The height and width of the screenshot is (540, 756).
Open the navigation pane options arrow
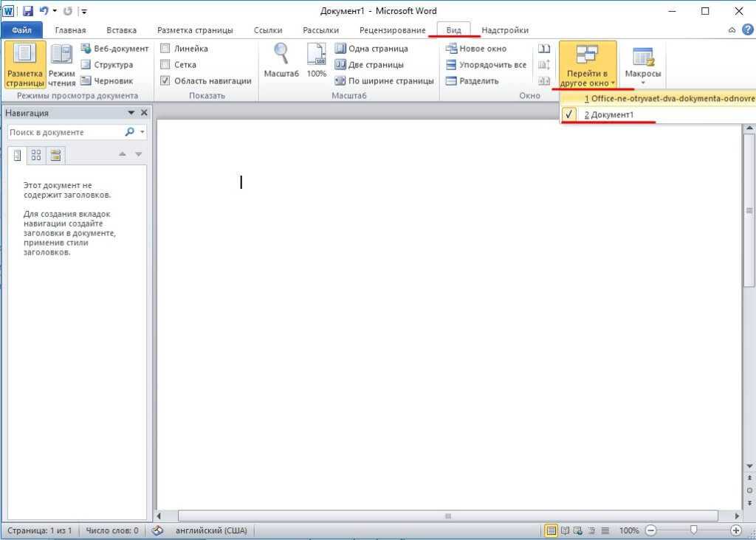pos(131,113)
